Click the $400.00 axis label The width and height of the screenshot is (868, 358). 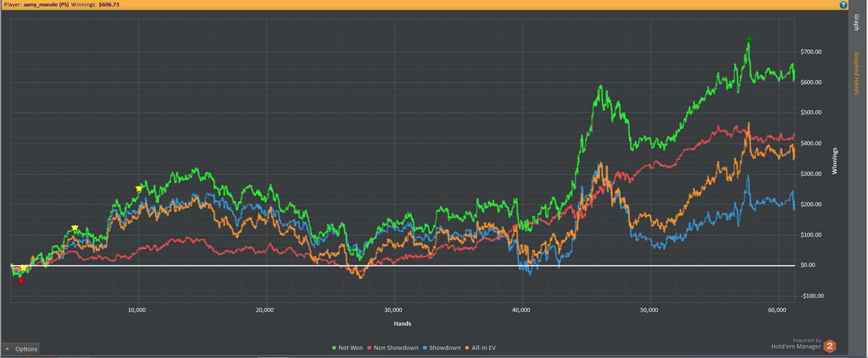point(811,143)
